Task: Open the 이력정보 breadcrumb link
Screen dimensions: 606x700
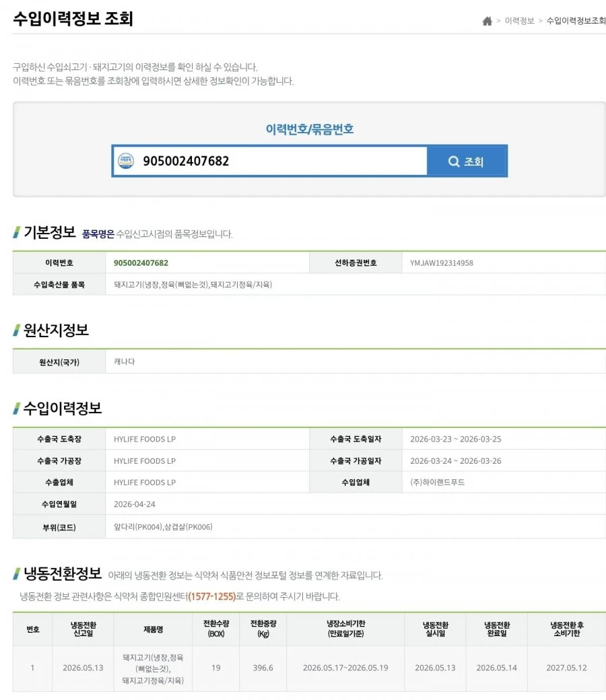Action: coord(519,21)
